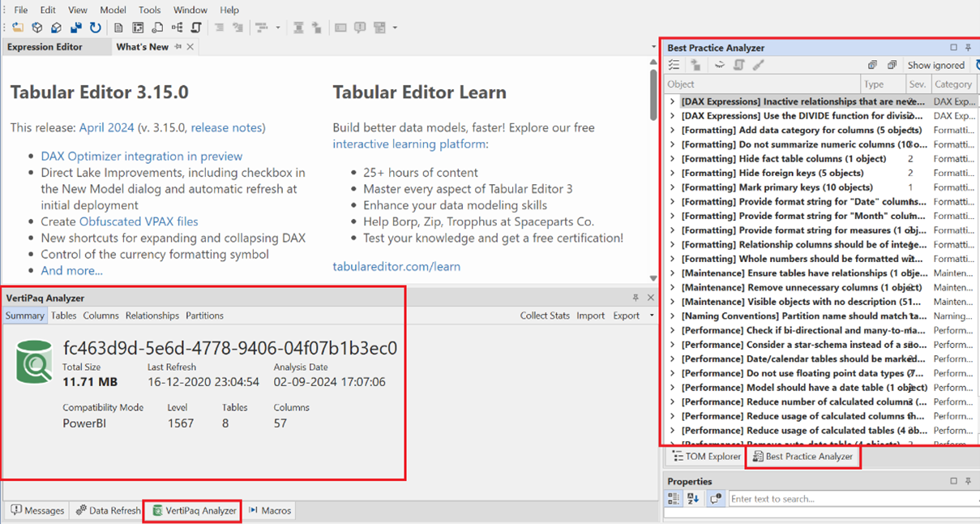Select the categorized view icon in Properties panel
Viewport: 980px width, 524px height.
[x=673, y=498]
